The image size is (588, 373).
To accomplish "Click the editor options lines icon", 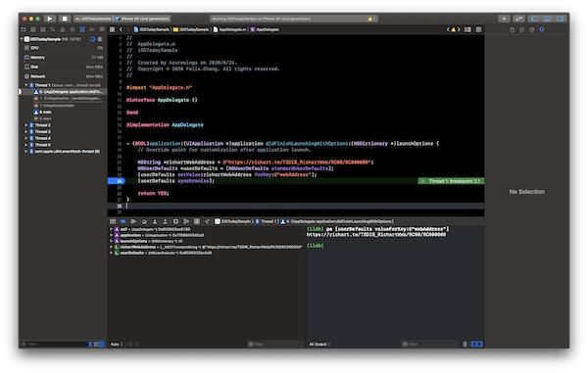I will coord(467,29).
